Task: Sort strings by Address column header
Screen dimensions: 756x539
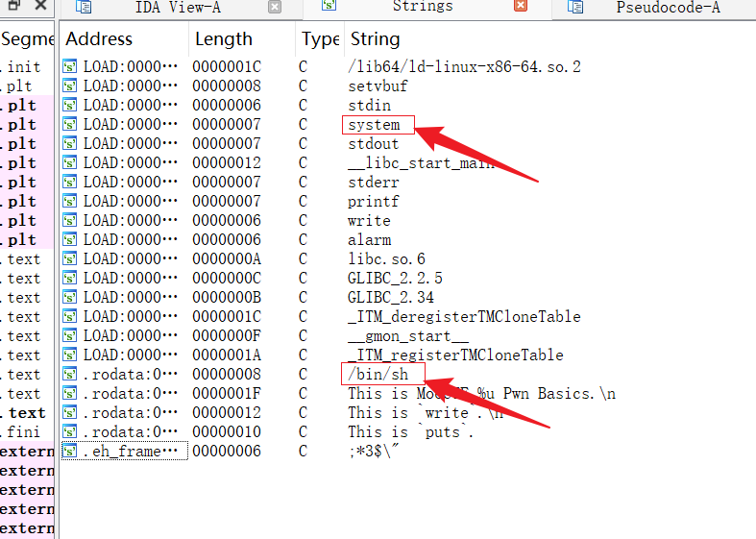Action: click(98, 39)
